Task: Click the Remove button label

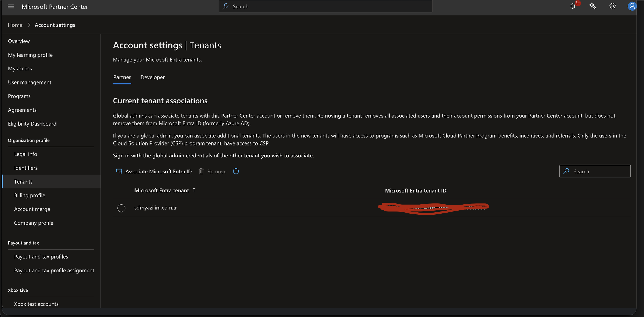Action: click(x=217, y=171)
